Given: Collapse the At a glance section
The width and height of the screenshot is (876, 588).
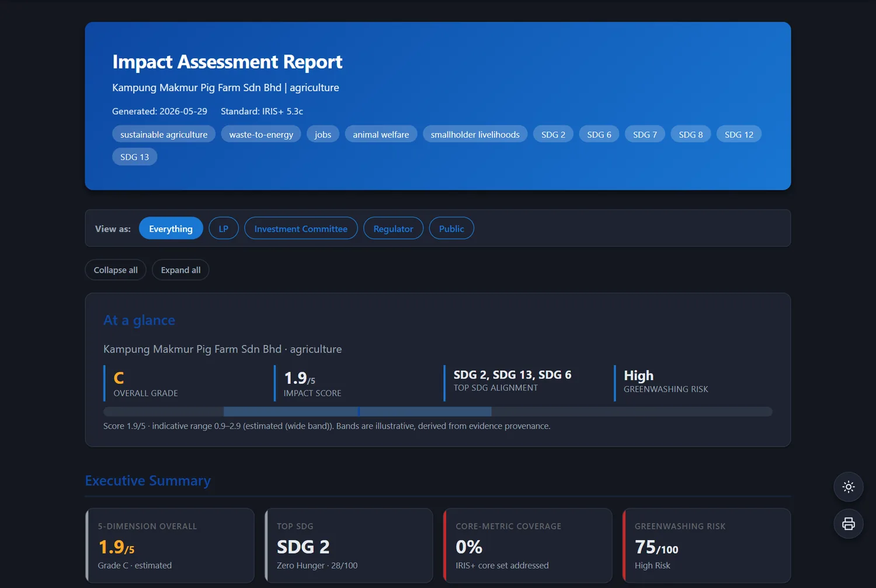Looking at the screenshot, I should coord(139,320).
